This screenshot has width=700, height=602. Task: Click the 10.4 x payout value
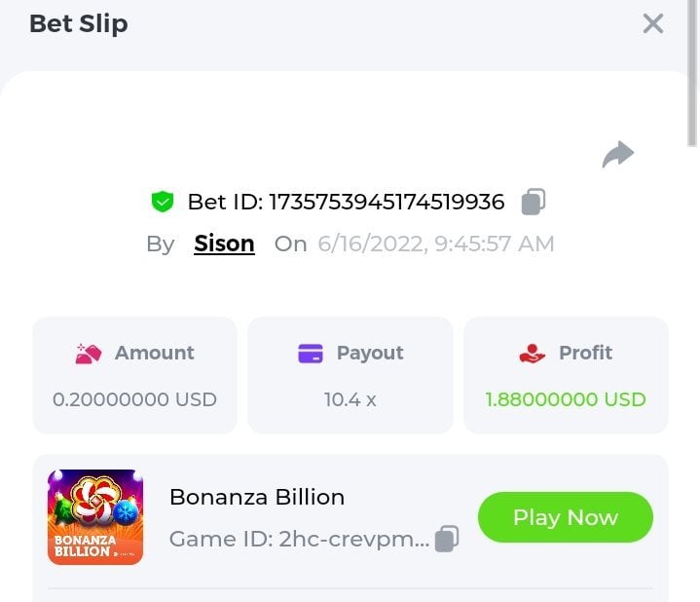click(350, 399)
